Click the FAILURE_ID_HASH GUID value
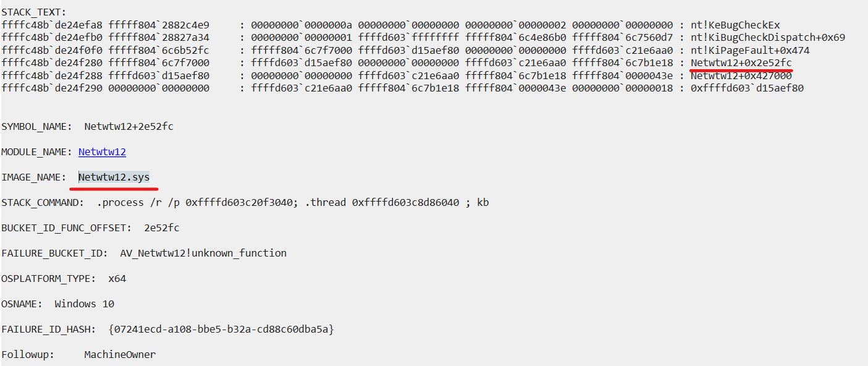Image resolution: width=868 pixels, height=366 pixels. tap(221, 329)
